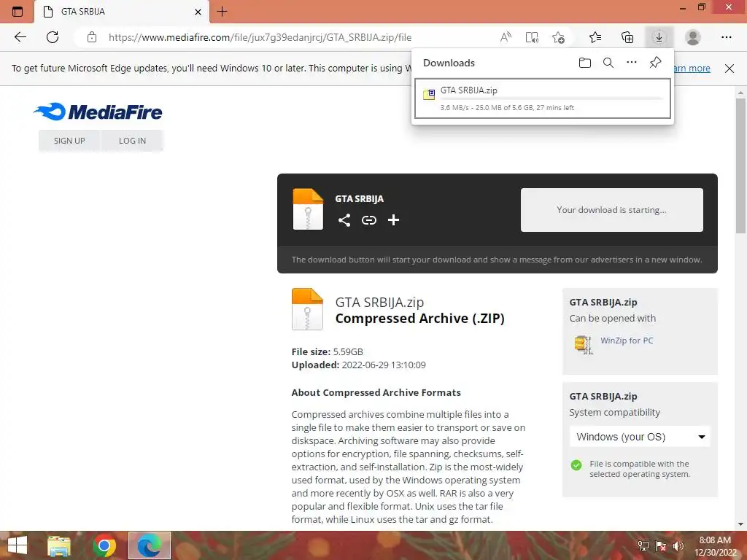The width and height of the screenshot is (747, 560).
Task: Add GTA SRBIJA to account plus icon
Action: pyautogui.click(x=393, y=220)
